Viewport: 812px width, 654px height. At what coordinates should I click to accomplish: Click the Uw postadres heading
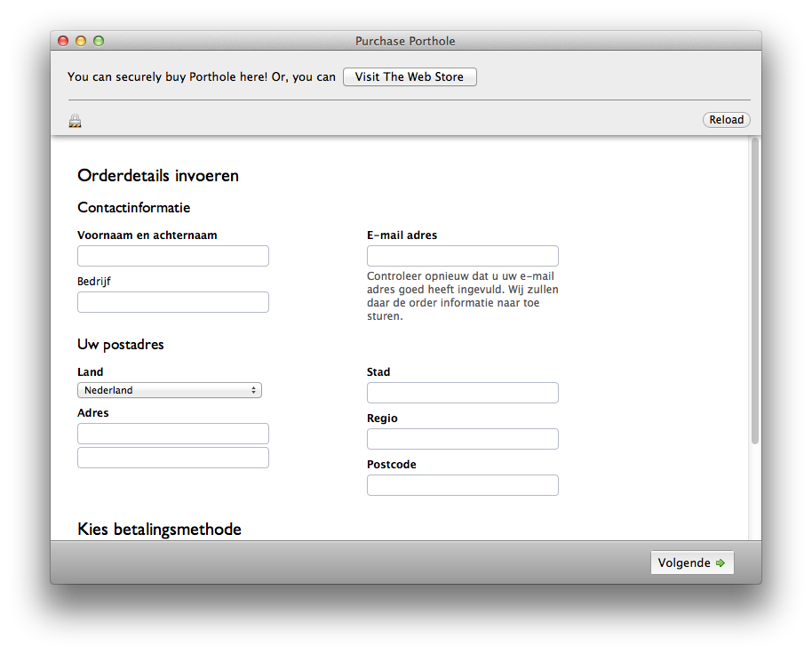(x=121, y=345)
